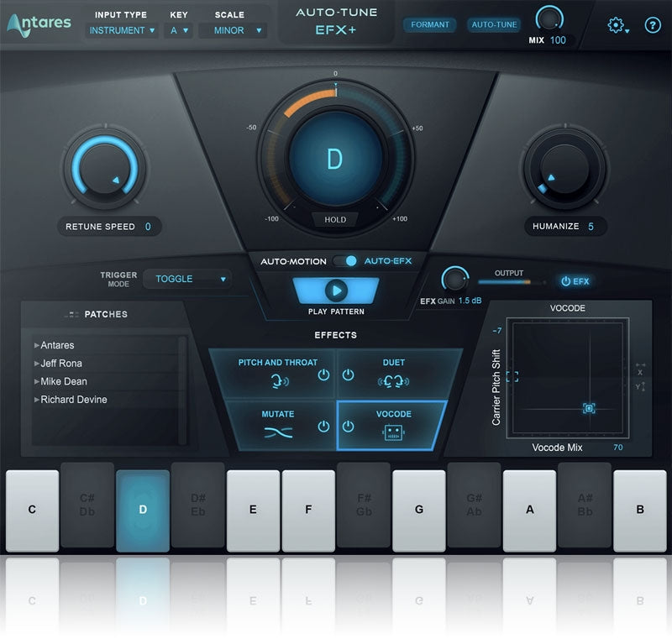This screenshot has width=672, height=639.
Task: Click the EFX Gain value 1.5 dB
Action: pos(470,301)
